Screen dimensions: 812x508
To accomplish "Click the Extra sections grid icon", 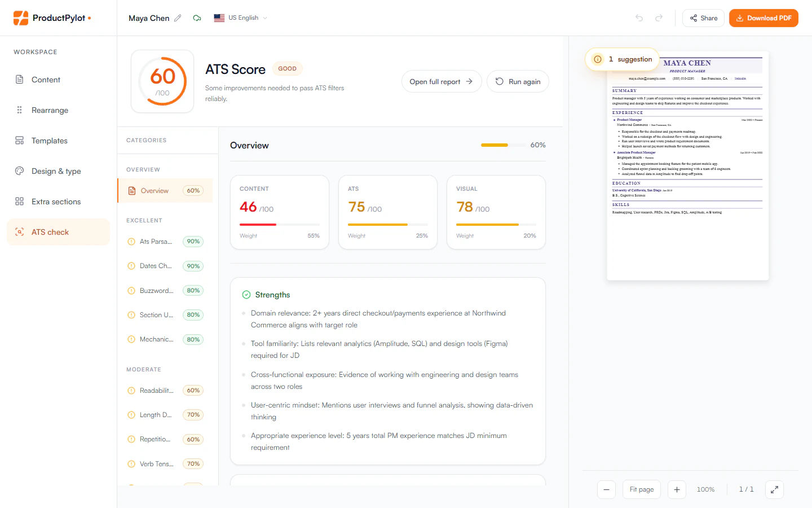I will [x=19, y=202].
